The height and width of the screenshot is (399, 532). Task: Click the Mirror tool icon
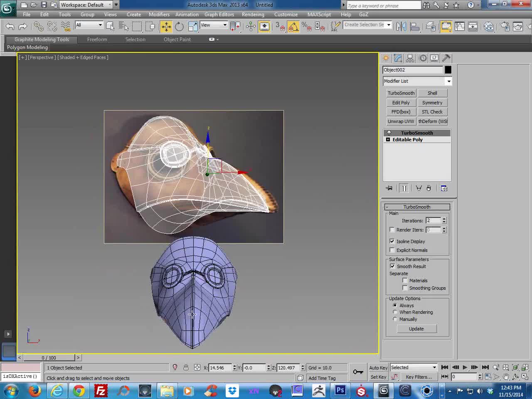point(401,27)
